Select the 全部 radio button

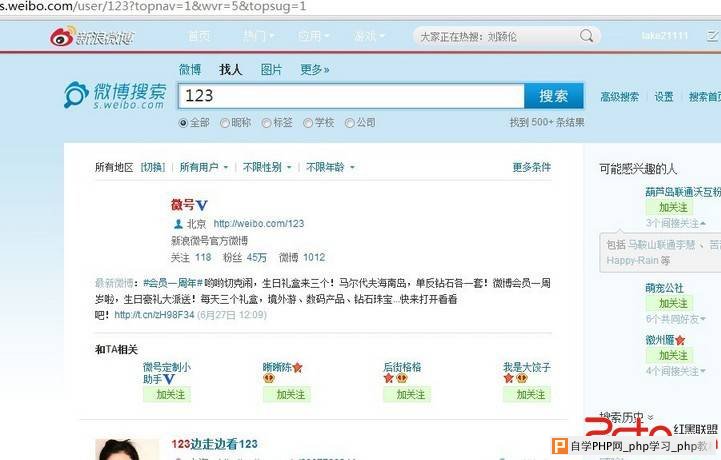click(x=183, y=123)
